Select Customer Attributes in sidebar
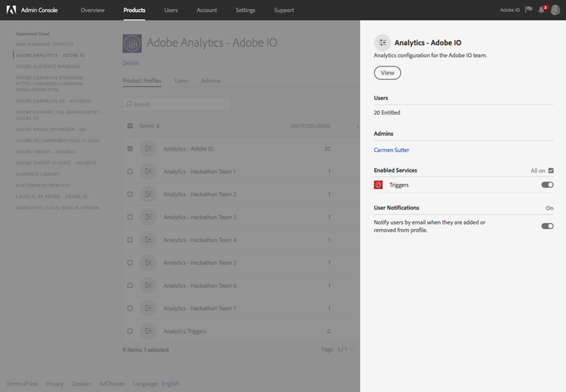 pos(43,185)
